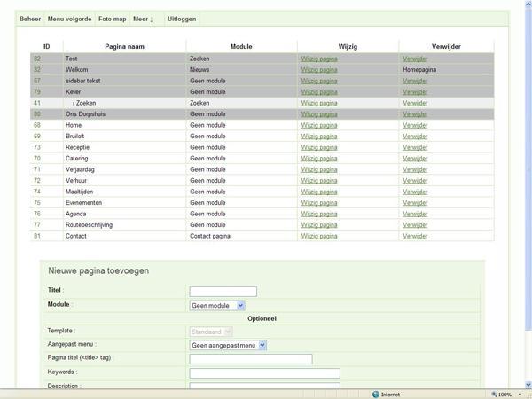Open the 100% zoom level control

(x=507, y=395)
